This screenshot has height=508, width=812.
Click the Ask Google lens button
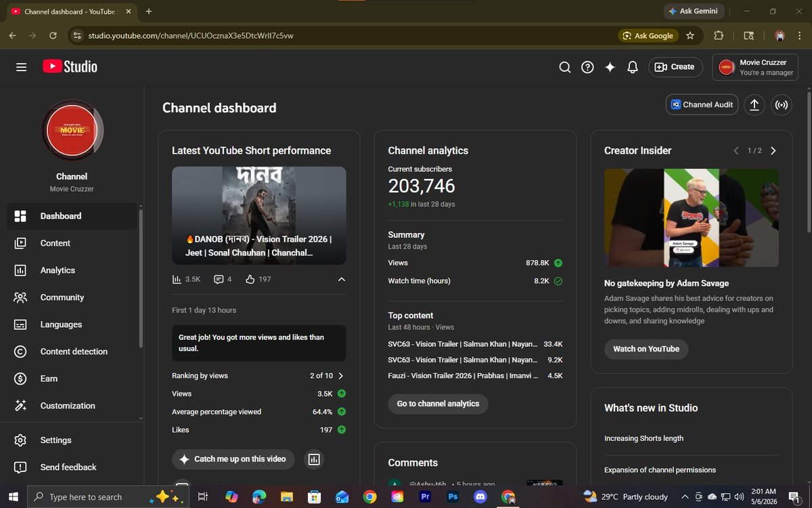(x=648, y=35)
